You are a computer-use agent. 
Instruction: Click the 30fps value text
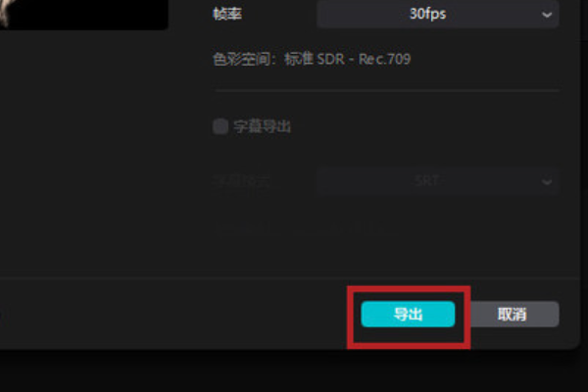coord(427,15)
